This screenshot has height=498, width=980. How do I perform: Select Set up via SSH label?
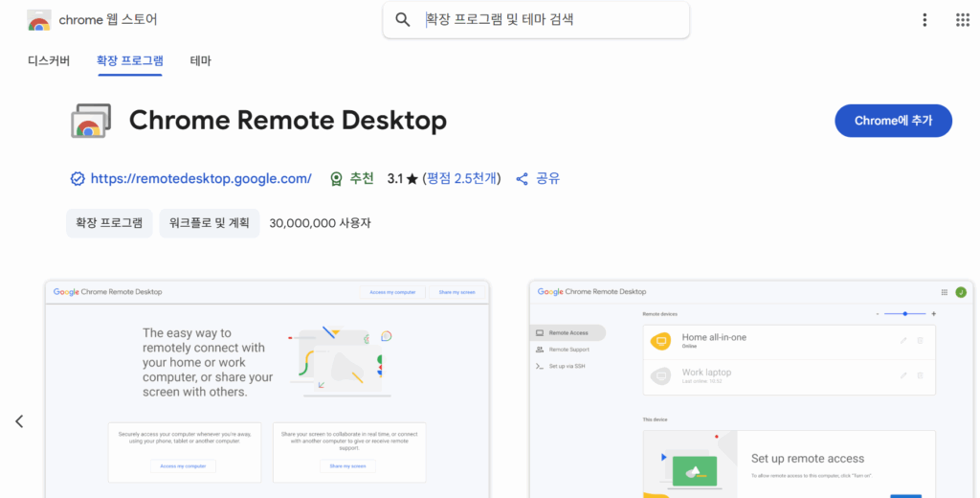pos(567,366)
